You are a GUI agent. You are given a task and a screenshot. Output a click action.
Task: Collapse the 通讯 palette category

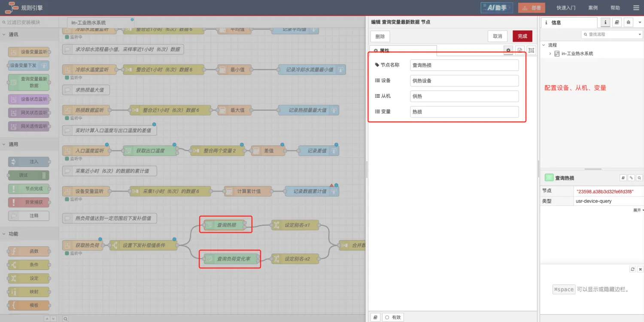(29, 34)
